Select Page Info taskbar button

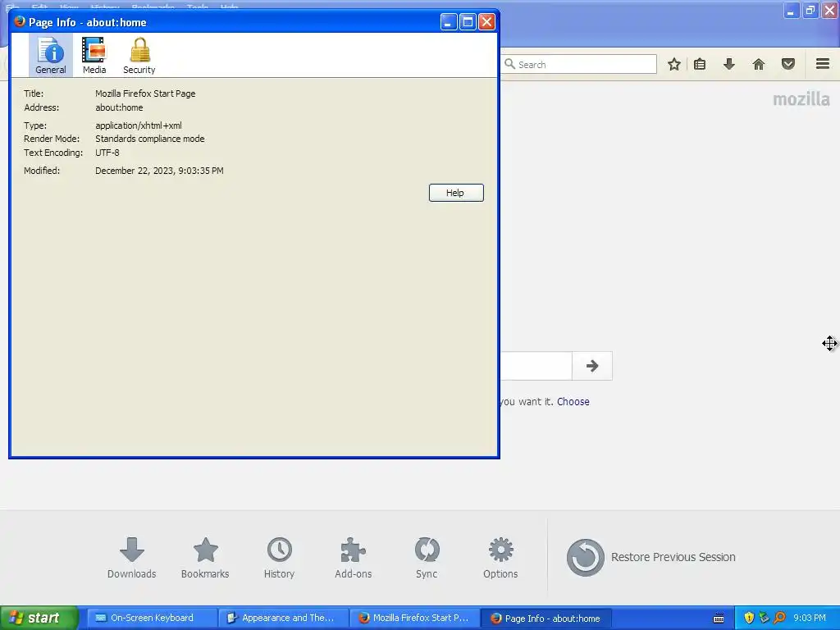point(546,619)
